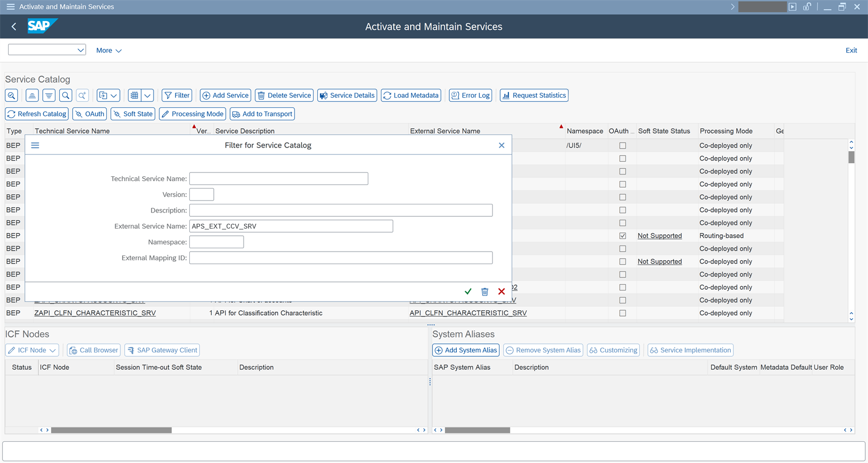The height and width of the screenshot is (463, 868).
Task: Open Service Details
Action: pyautogui.click(x=347, y=95)
